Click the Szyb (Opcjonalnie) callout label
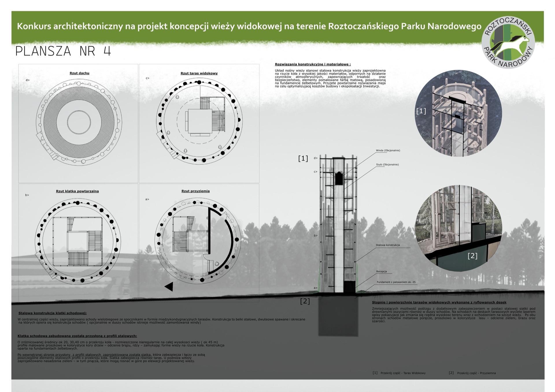Viewport: 555px width, 392px height. pos(387,165)
